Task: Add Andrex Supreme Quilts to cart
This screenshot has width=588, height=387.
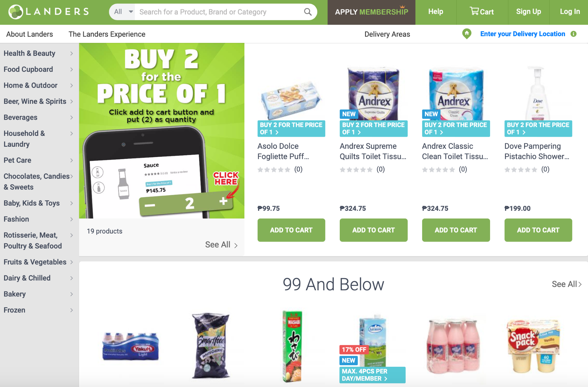Action: point(374,230)
